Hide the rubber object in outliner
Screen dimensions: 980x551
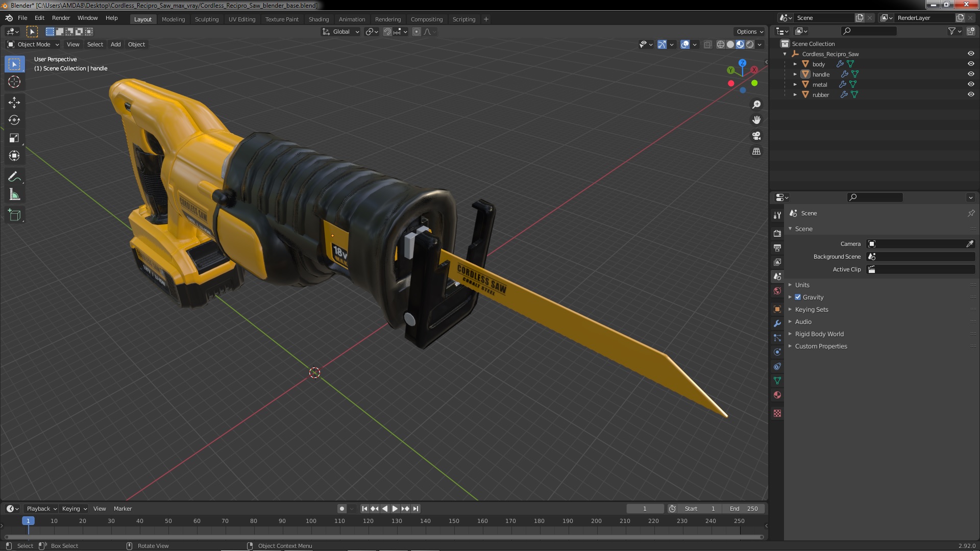coord(970,94)
